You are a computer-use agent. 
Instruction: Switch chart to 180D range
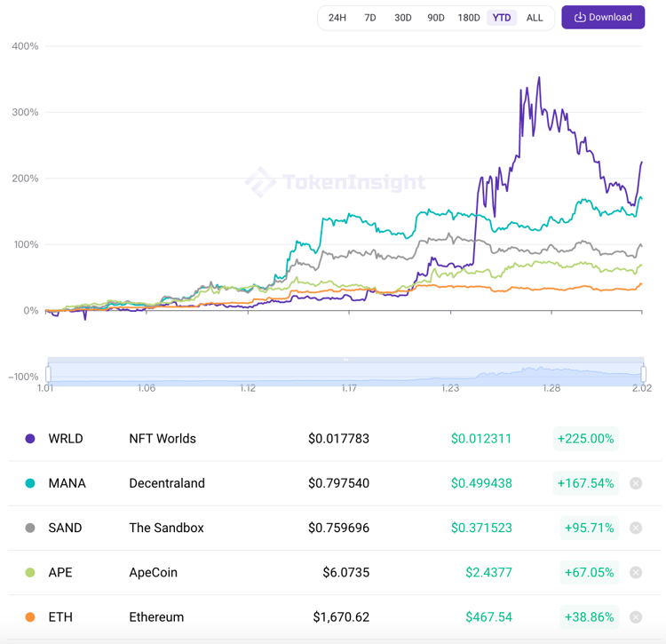pyautogui.click(x=469, y=18)
